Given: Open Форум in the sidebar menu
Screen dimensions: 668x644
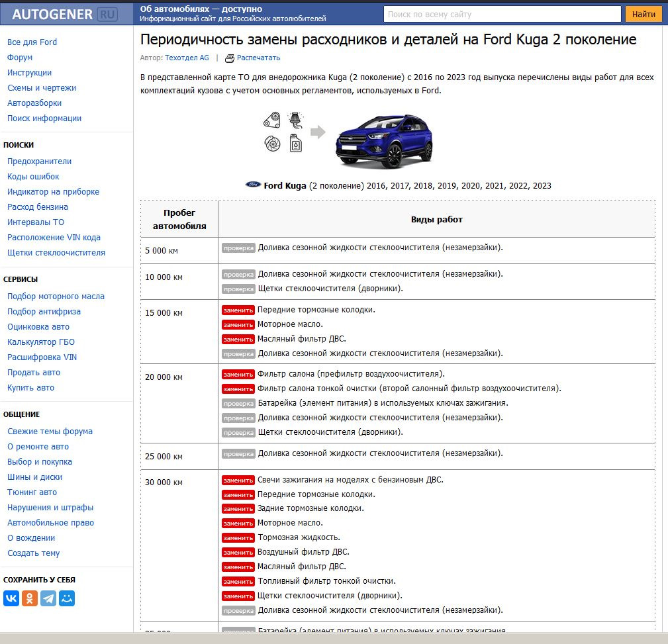Looking at the screenshot, I should click(x=20, y=58).
